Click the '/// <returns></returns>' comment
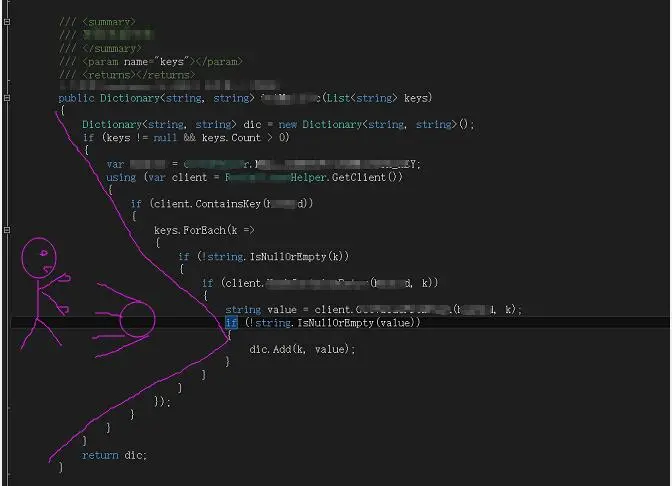Screen dimensions: 672x486 [x=128, y=75]
